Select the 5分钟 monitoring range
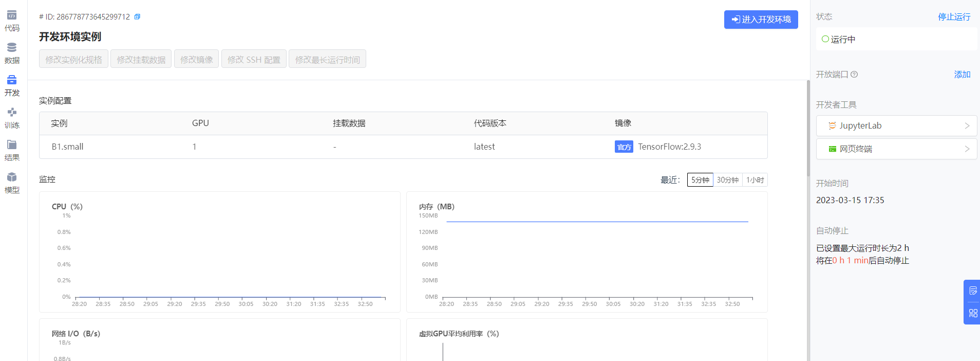980x361 pixels. click(700, 180)
